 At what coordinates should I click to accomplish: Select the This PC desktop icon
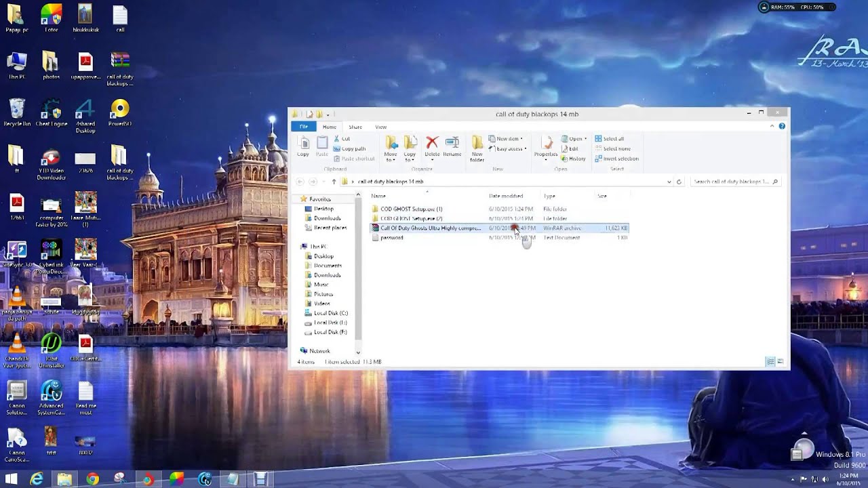point(17,65)
